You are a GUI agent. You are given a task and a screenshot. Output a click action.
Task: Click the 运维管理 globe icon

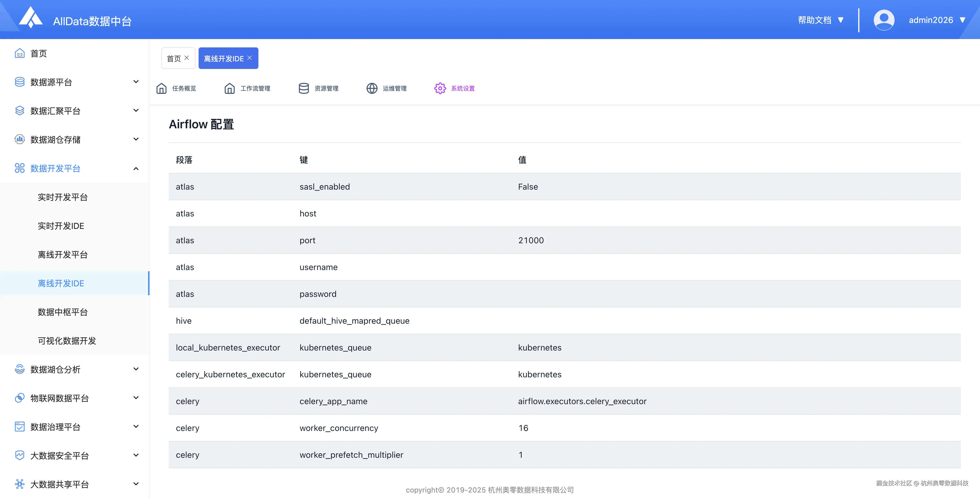[372, 88]
